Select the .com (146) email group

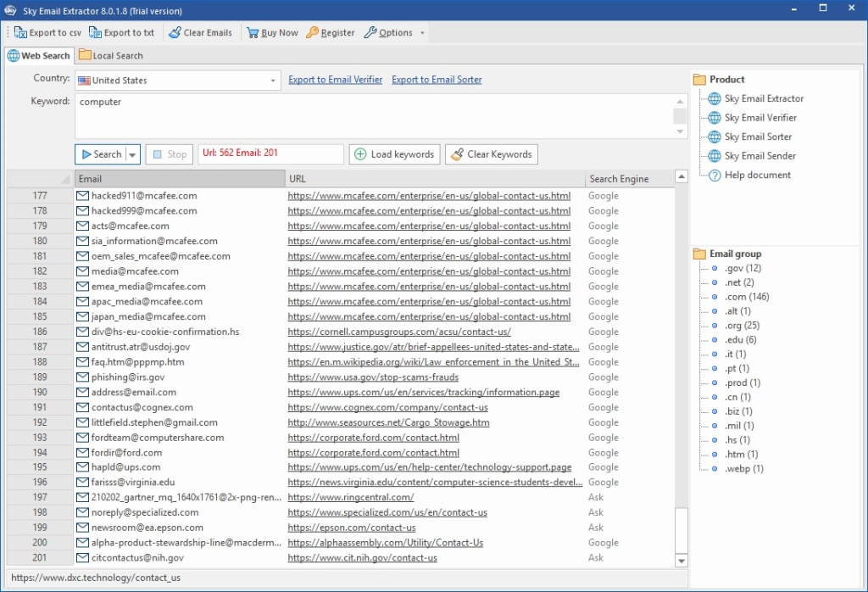point(747,297)
